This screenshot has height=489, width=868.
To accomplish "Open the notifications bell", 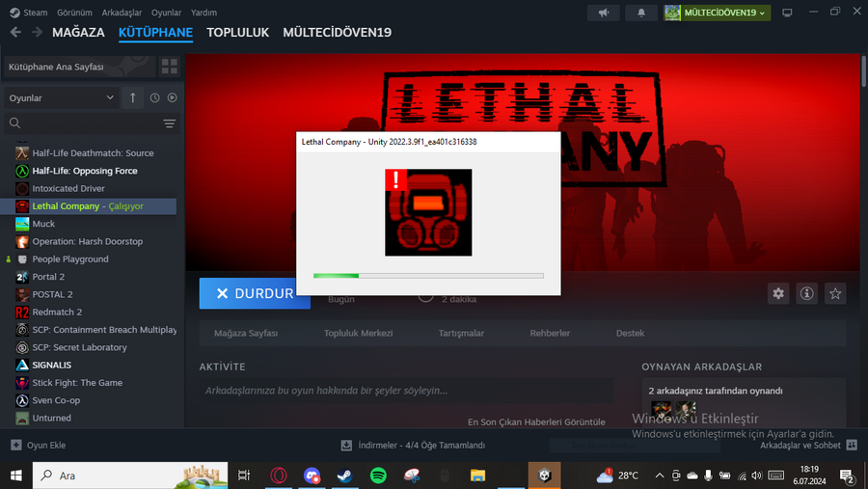I will click(641, 13).
